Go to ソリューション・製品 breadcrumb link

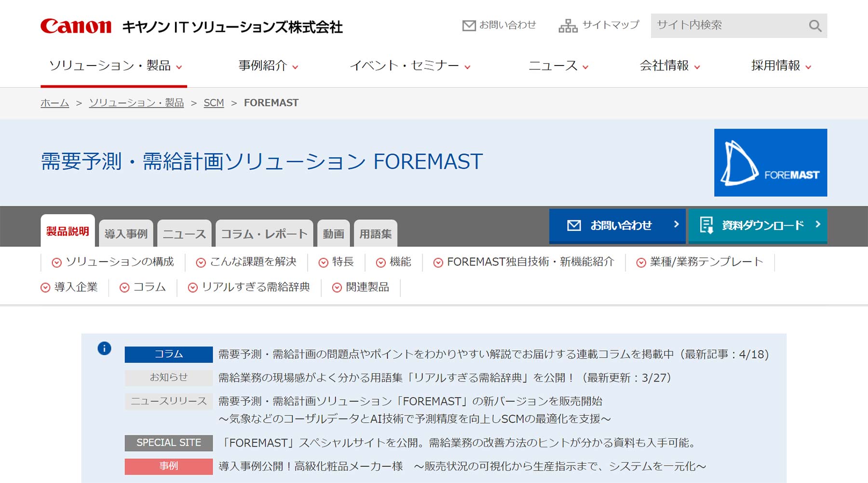pos(136,103)
